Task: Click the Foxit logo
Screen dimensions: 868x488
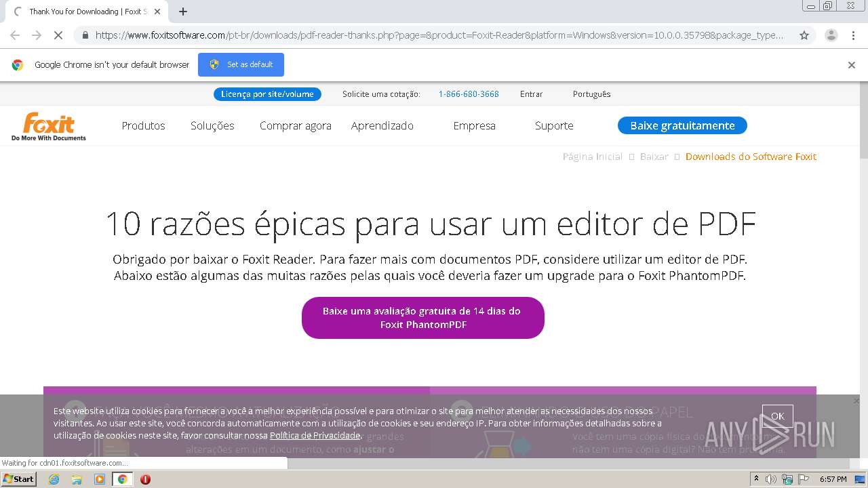Action: (x=49, y=126)
